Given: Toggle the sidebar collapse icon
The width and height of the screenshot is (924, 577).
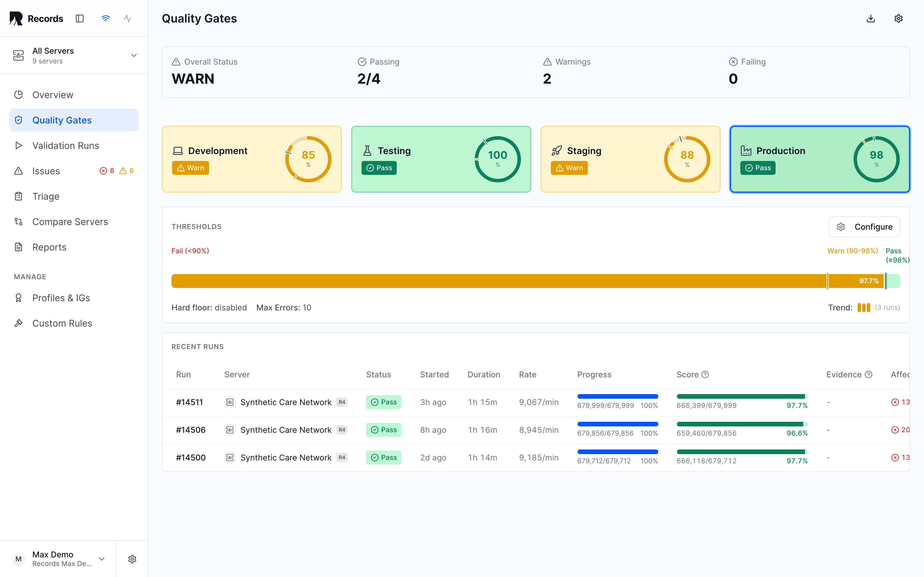Looking at the screenshot, I should pos(79,18).
